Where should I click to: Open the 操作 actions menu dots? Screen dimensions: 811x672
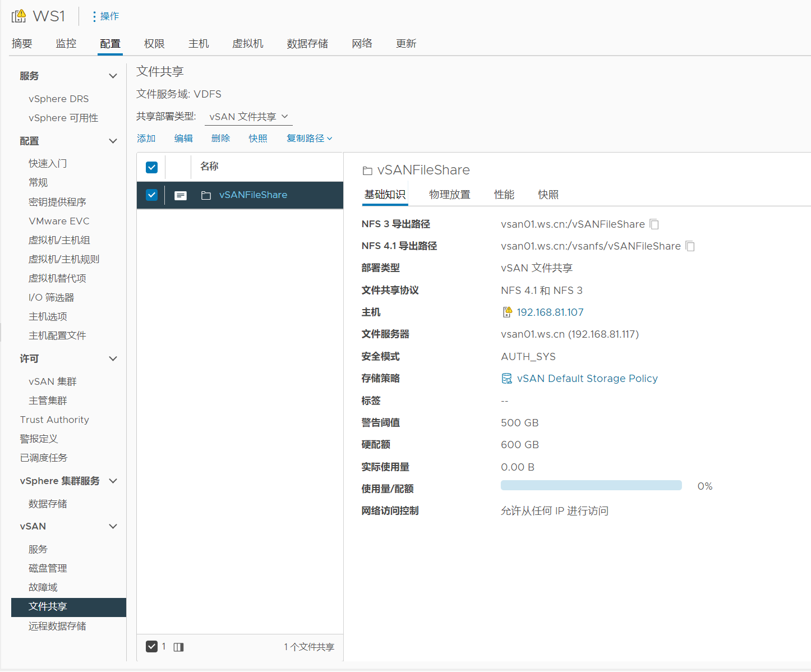94,16
